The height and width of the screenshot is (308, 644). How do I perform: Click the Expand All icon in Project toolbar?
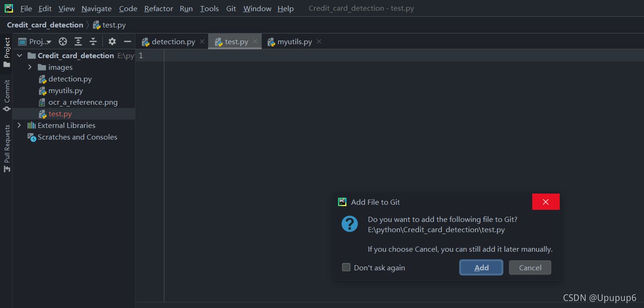78,41
